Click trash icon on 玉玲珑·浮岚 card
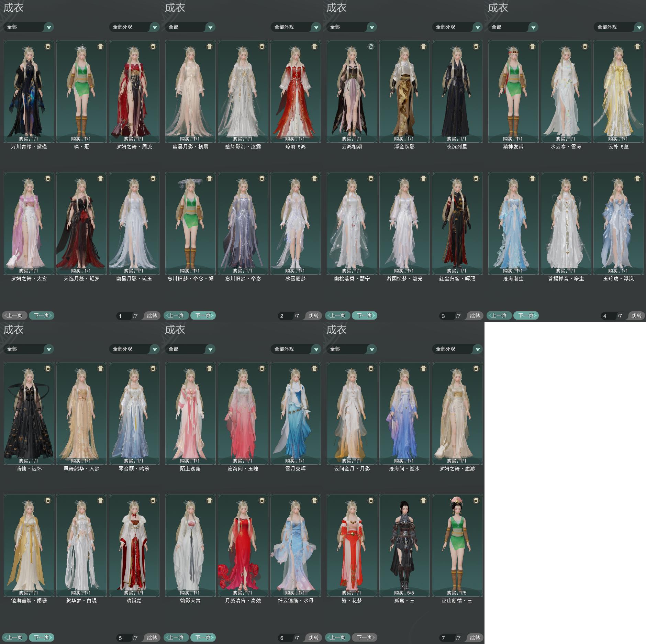The width and height of the screenshot is (646, 644). pyautogui.click(x=638, y=178)
